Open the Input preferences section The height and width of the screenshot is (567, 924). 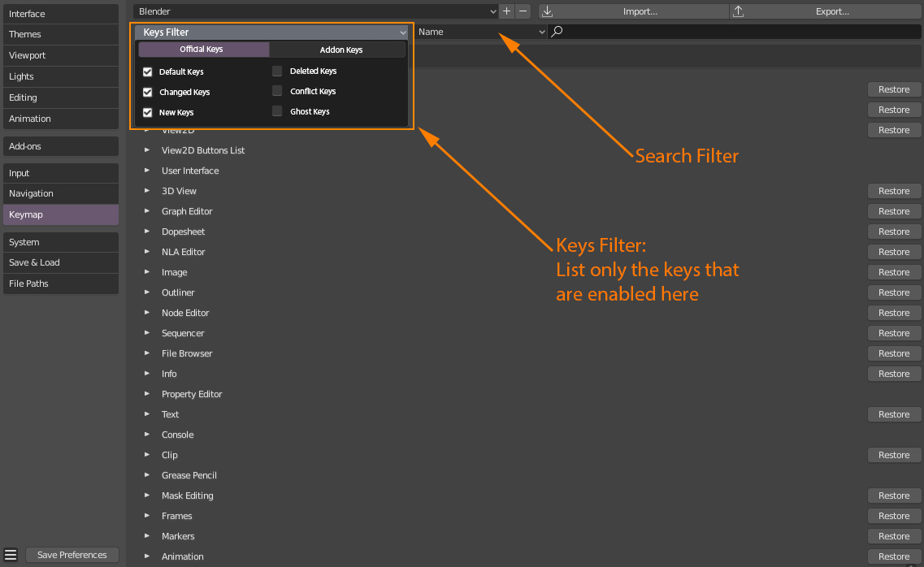click(61, 173)
